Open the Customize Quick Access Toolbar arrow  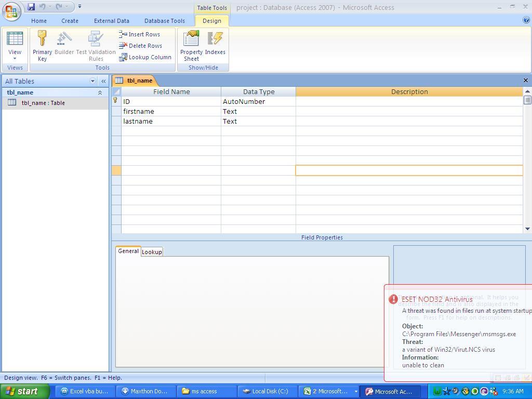pos(79,6)
